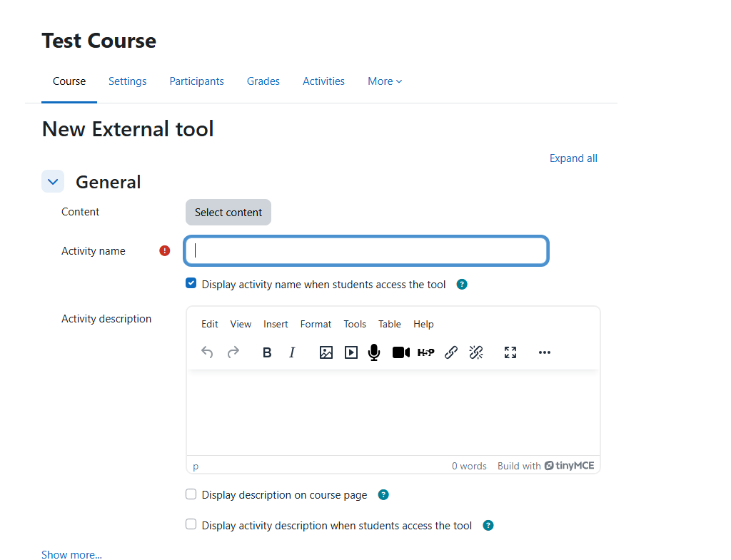Reveal more editor toolbar buttons via ellipsis
The height and width of the screenshot is (560, 731).
coord(545,352)
